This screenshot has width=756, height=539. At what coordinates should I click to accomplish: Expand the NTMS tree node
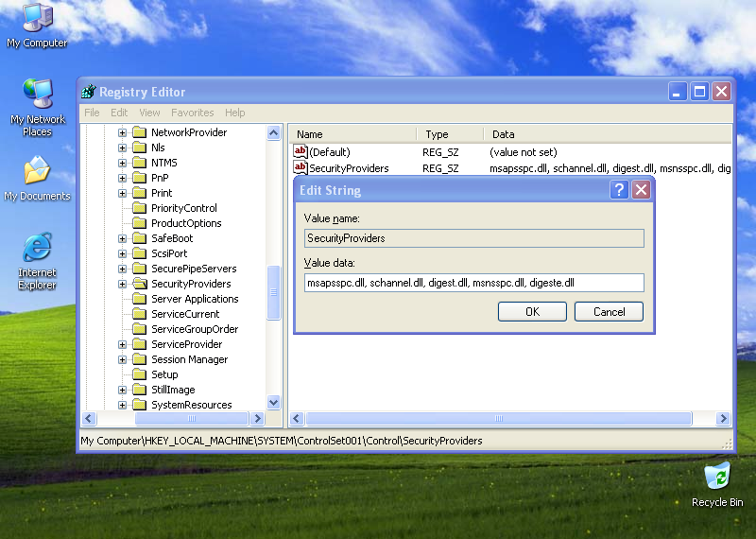123,163
